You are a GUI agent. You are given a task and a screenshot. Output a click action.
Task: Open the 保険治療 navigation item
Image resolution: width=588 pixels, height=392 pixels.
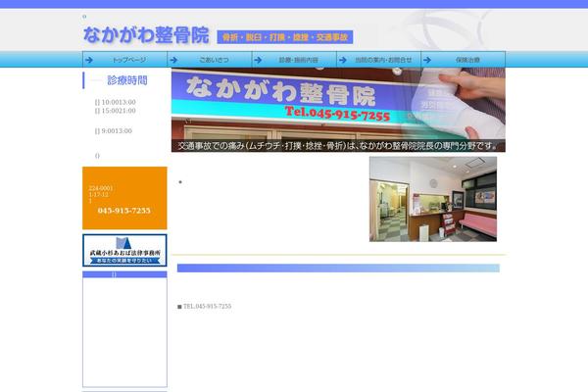[x=464, y=60]
